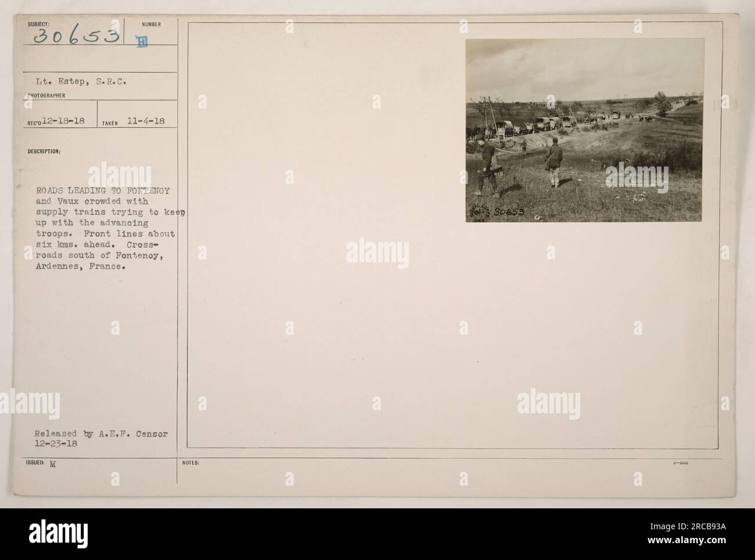
Task: Click the Released by A.E.F. Censor line
Action: [102, 433]
